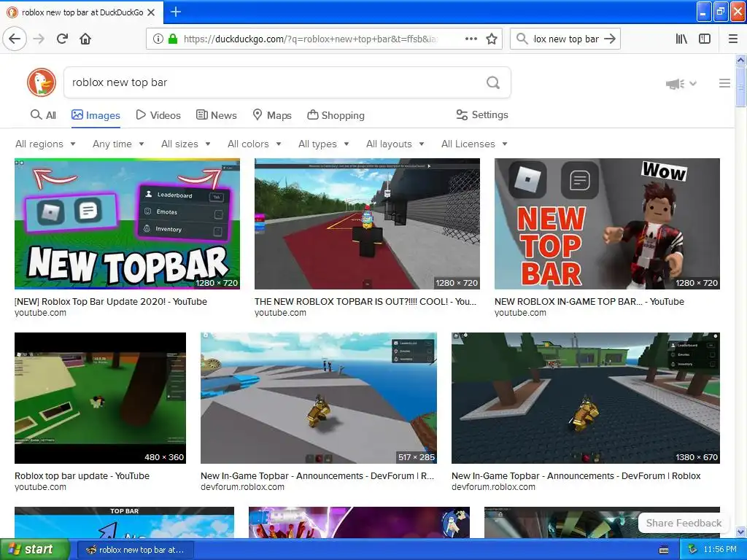Click the forward navigation arrow
Screen dimensions: 747x560
point(39,39)
